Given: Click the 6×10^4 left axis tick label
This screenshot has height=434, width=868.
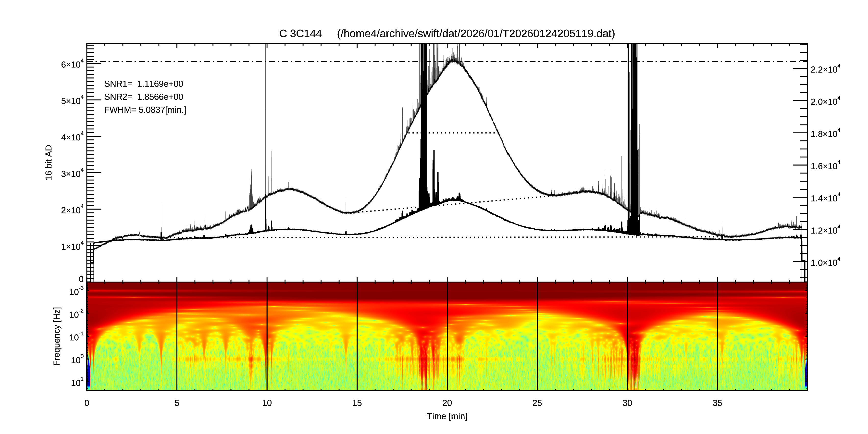Looking at the screenshot, I should [x=72, y=64].
